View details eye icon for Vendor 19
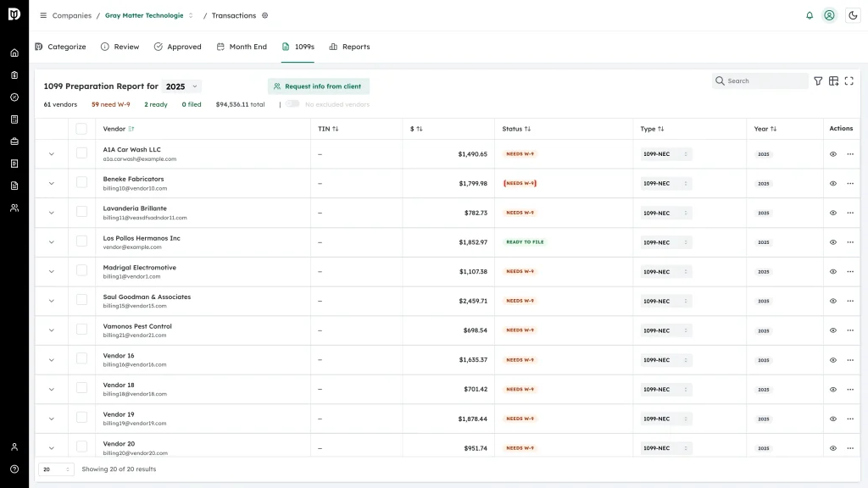Viewport: 868px width, 488px height. click(x=833, y=419)
